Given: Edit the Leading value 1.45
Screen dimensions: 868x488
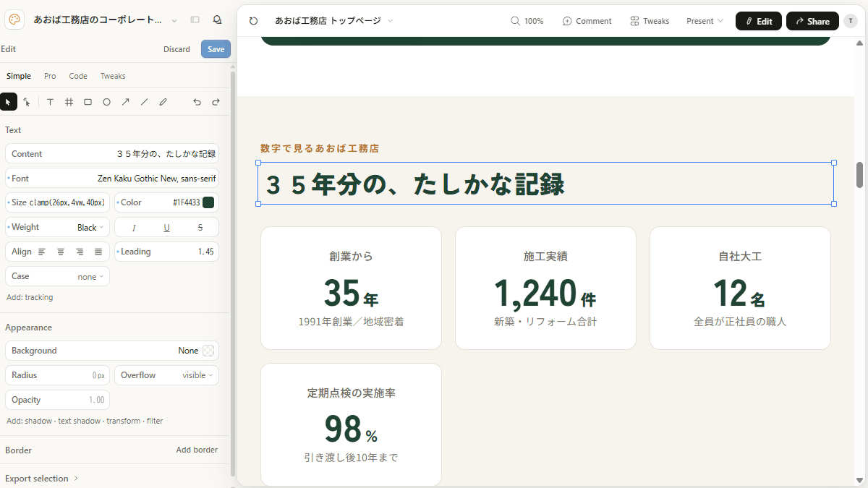Looking at the screenshot, I should tap(166, 252).
